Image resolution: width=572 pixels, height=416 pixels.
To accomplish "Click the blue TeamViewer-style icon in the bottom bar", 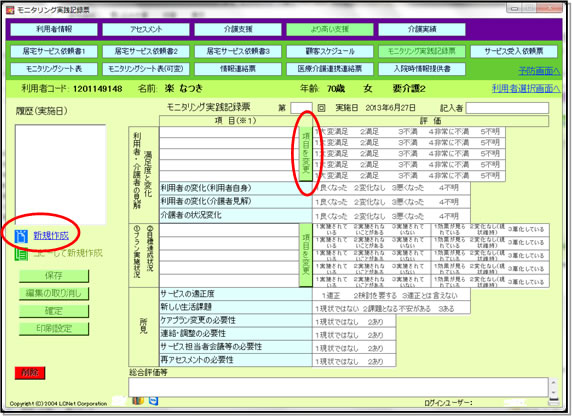I will [154, 400].
